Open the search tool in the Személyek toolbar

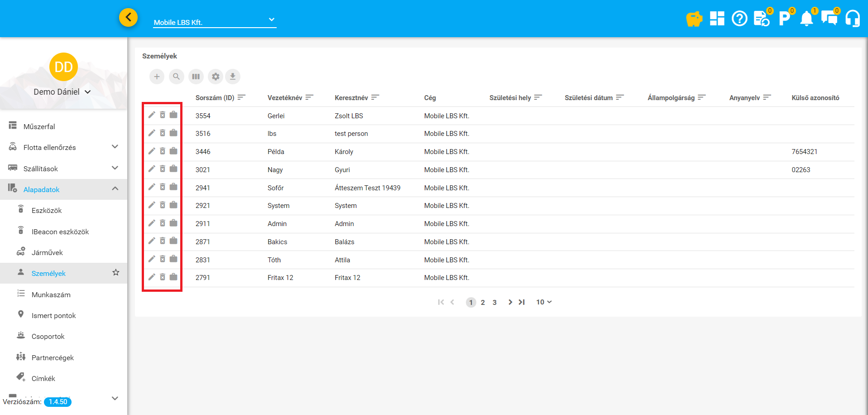pos(176,77)
